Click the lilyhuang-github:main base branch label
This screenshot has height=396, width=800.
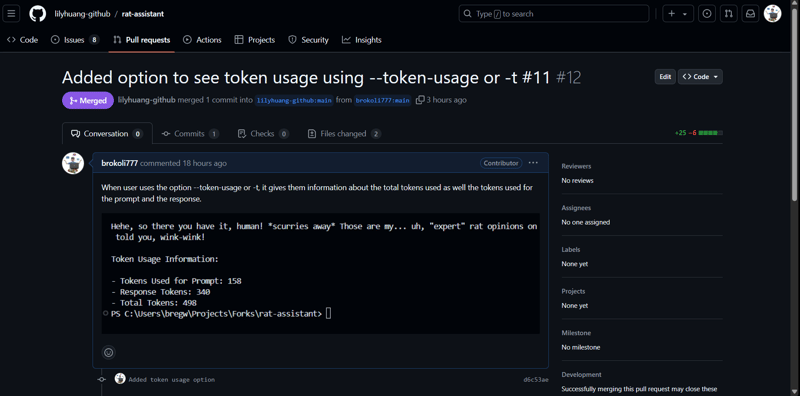point(294,101)
